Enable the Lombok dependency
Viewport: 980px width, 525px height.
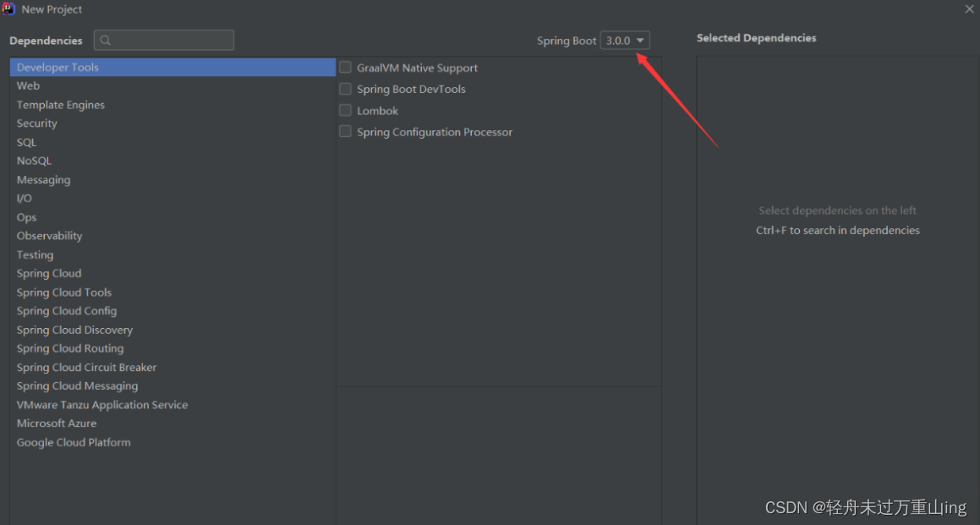click(x=345, y=110)
